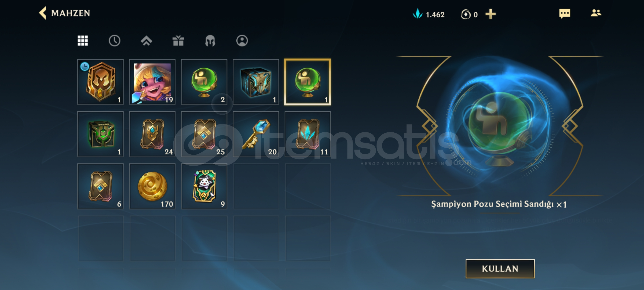Open the chat messages icon

[565, 13]
